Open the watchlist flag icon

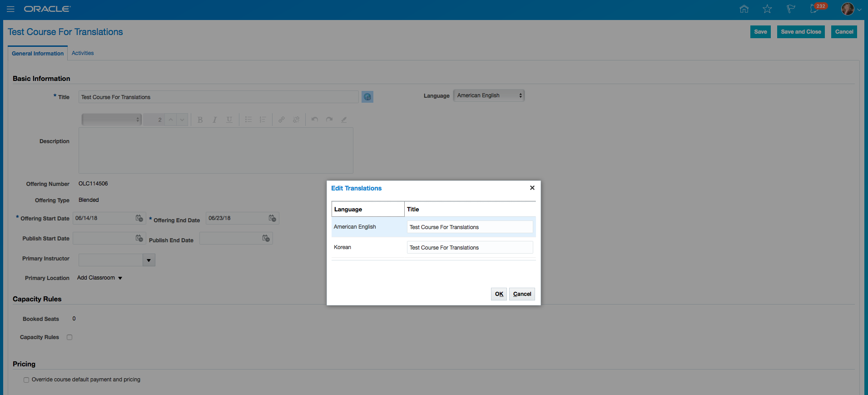coord(791,9)
